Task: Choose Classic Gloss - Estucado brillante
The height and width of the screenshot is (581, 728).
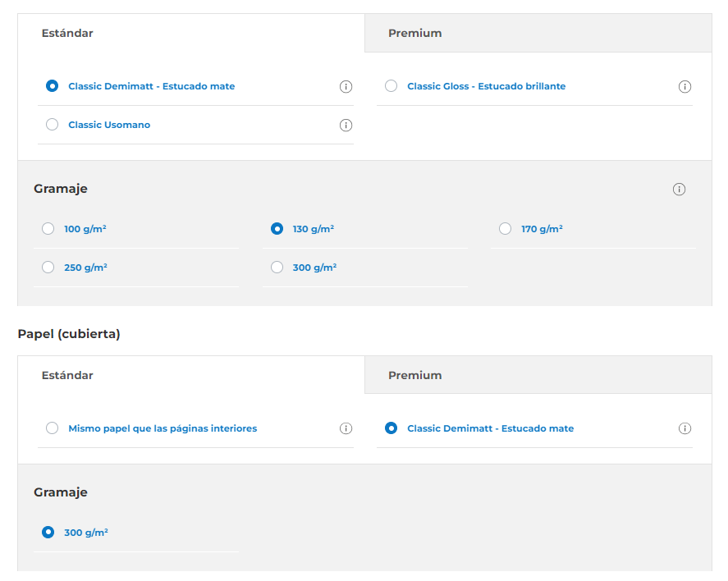Action: tap(391, 86)
